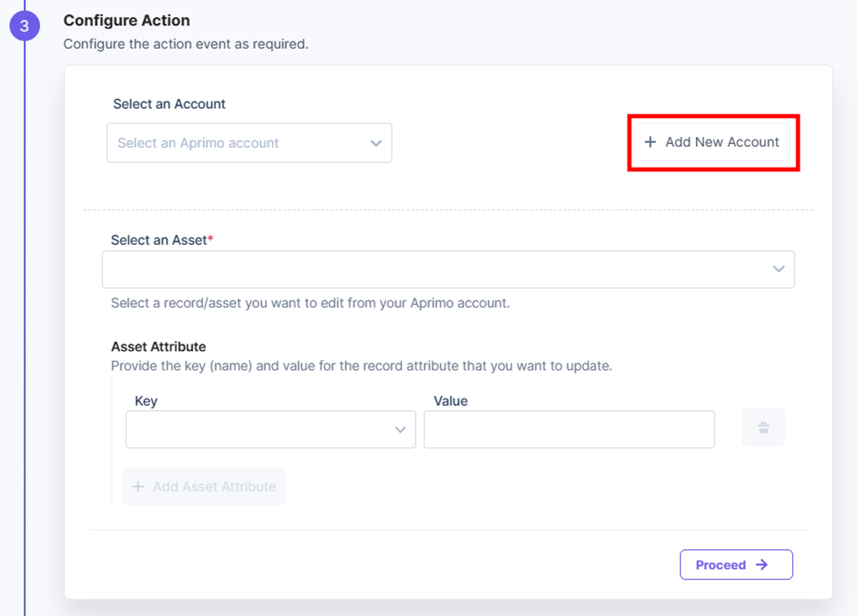Click the Value input field

click(569, 429)
